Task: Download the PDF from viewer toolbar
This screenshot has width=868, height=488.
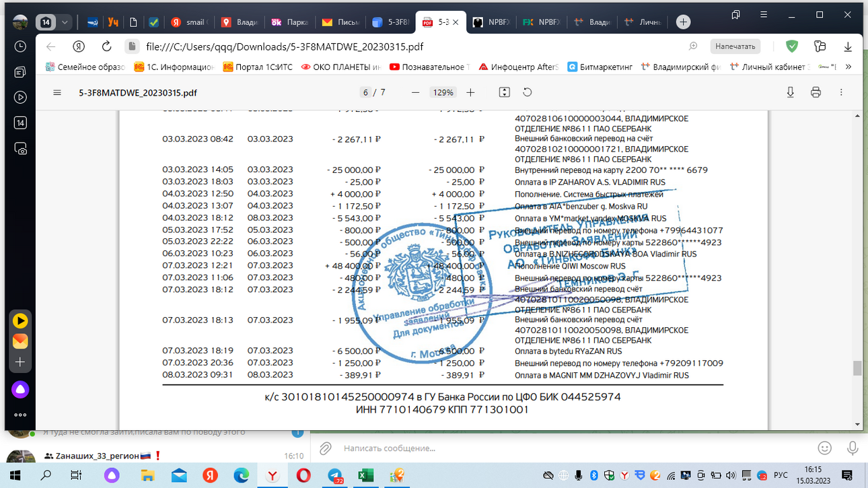Action: 791,92
